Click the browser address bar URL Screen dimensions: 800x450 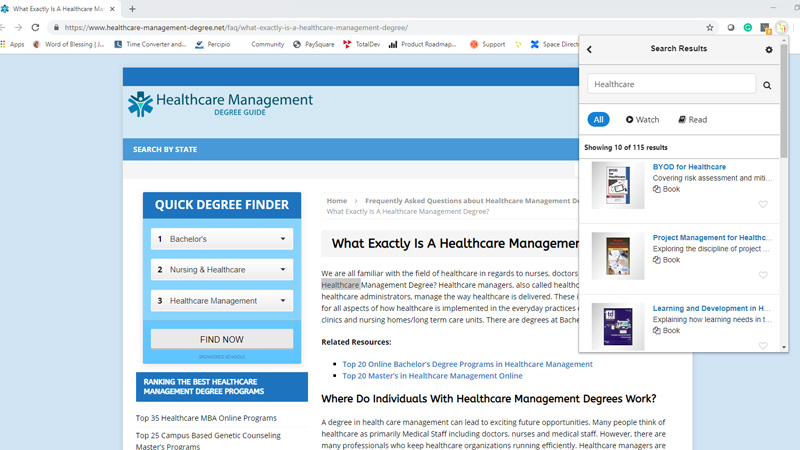tap(236, 28)
